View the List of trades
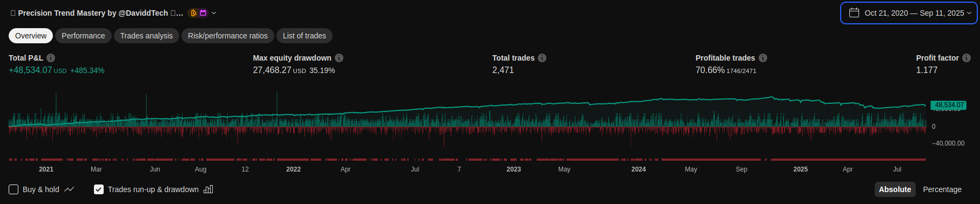This screenshot has width=980, height=204. [305, 36]
